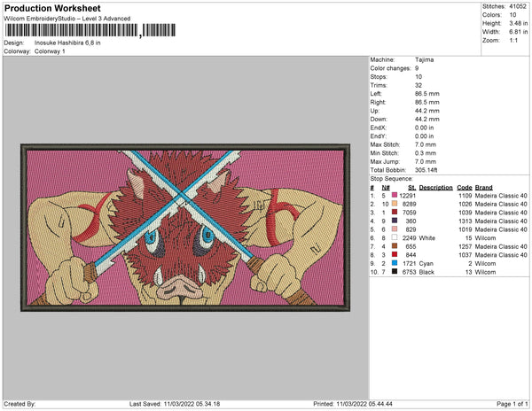Screen dimensions: 532x411
Task: Click the barcode under the worksheet title
Action: (x=90, y=30)
